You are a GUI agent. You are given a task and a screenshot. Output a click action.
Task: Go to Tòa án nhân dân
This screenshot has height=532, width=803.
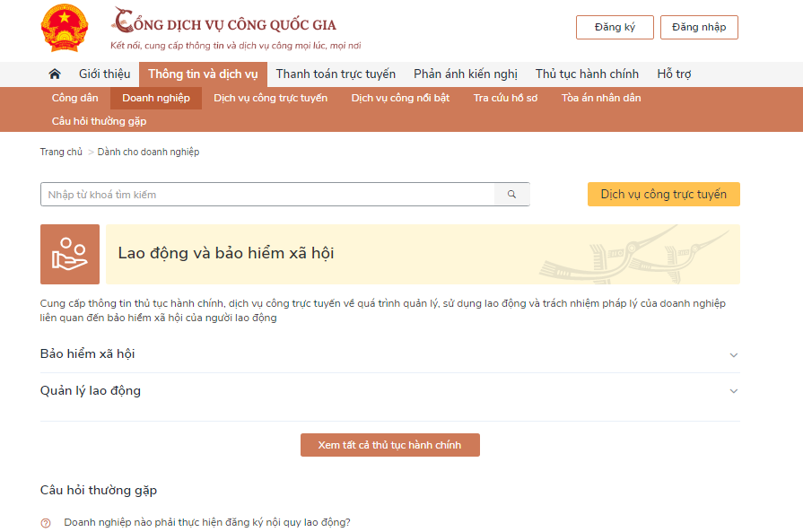click(x=600, y=98)
